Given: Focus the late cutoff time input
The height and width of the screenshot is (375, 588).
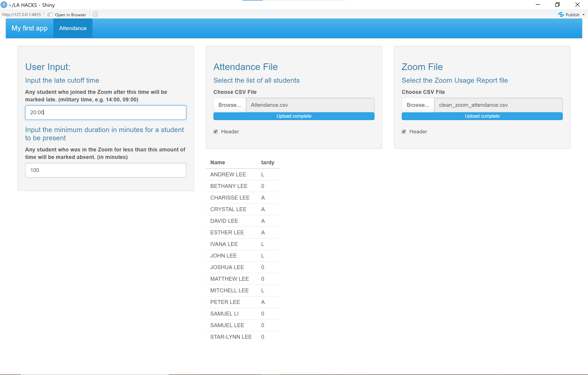Looking at the screenshot, I should pyautogui.click(x=106, y=113).
